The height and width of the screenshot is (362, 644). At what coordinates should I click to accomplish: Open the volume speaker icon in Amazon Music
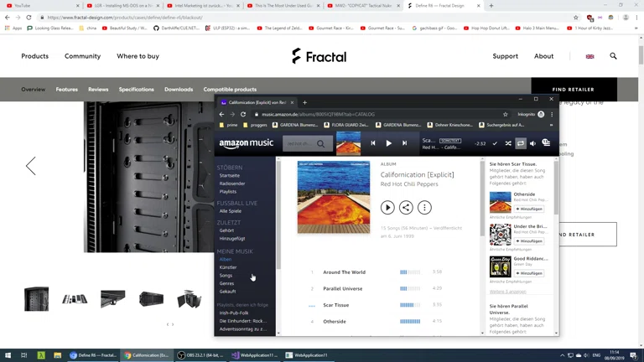click(x=532, y=143)
